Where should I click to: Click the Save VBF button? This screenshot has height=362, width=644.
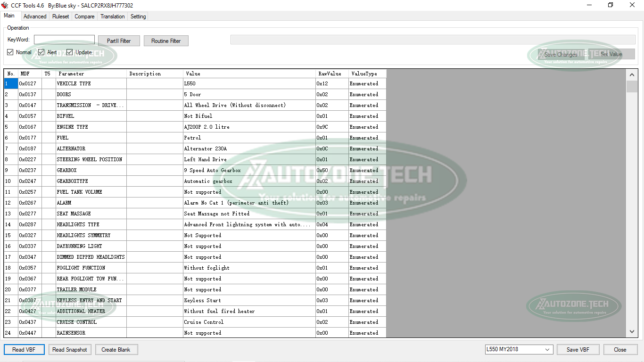click(578, 349)
